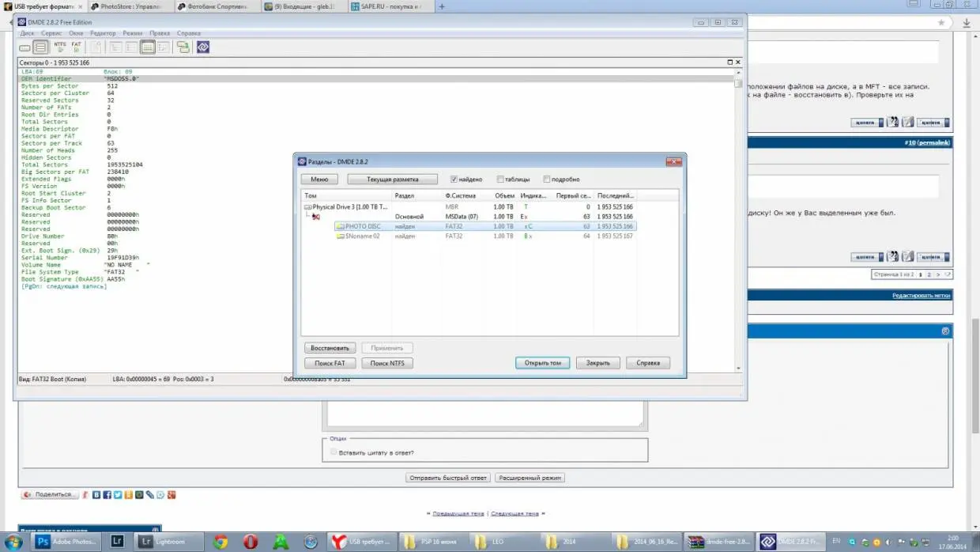Toggle the таблицы checkbox

pos(501,180)
